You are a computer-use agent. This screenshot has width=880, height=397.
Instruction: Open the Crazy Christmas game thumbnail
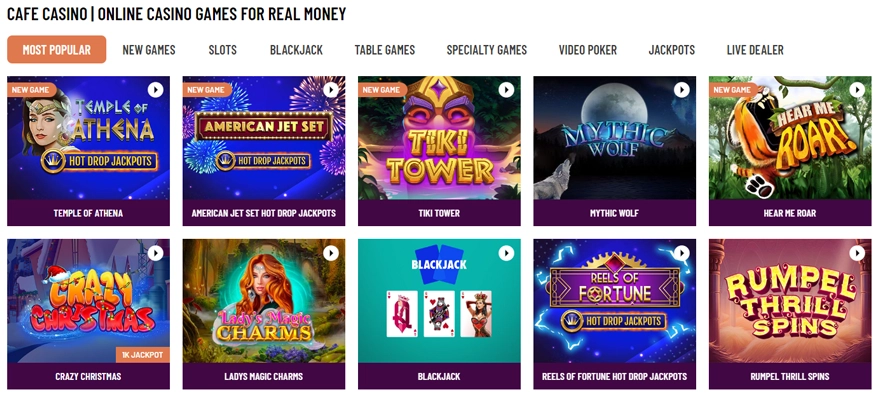(x=88, y=301)
